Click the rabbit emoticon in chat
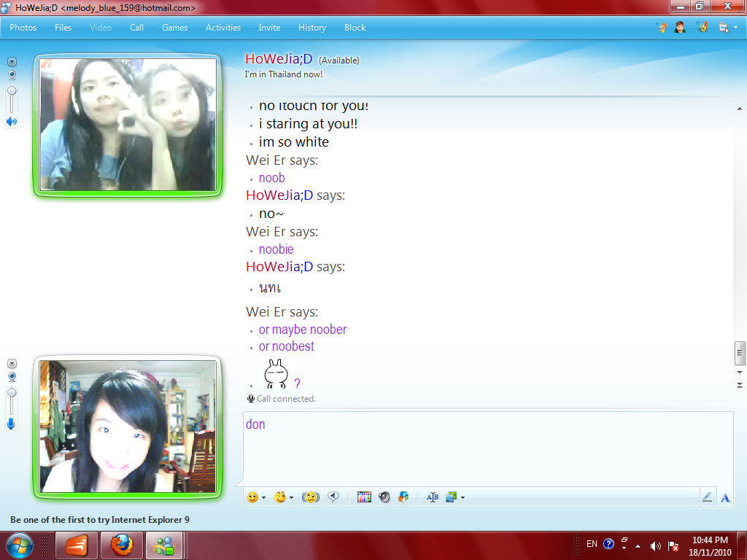The height and width of the screenshot is (560, 747). [x=276, y=374]
